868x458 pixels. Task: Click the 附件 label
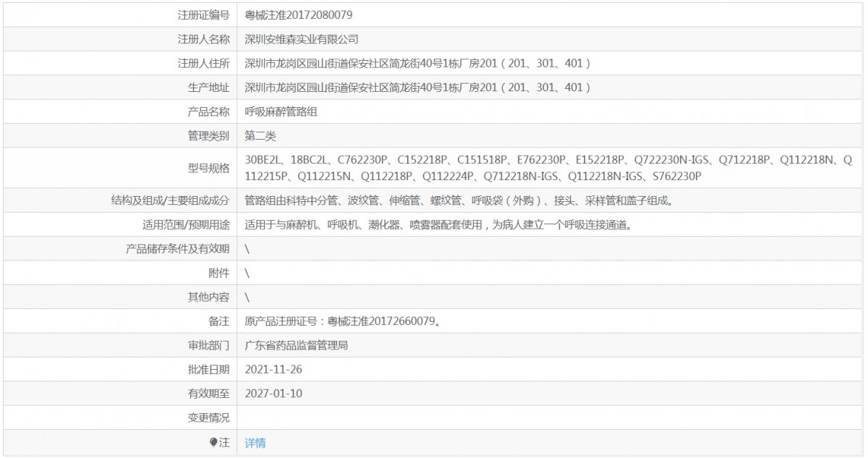219,273
